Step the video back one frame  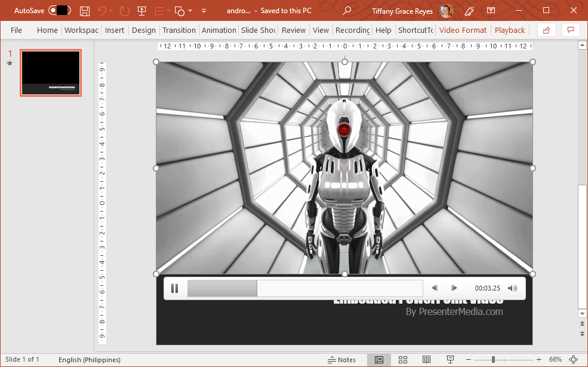click(435, 289)
